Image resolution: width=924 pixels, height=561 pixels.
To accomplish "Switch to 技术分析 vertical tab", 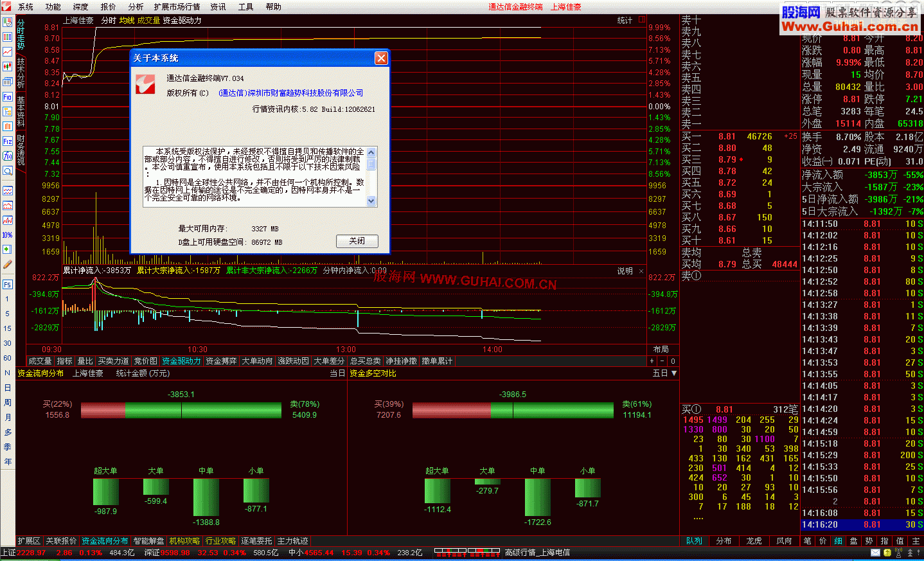I will coord(21,73).
